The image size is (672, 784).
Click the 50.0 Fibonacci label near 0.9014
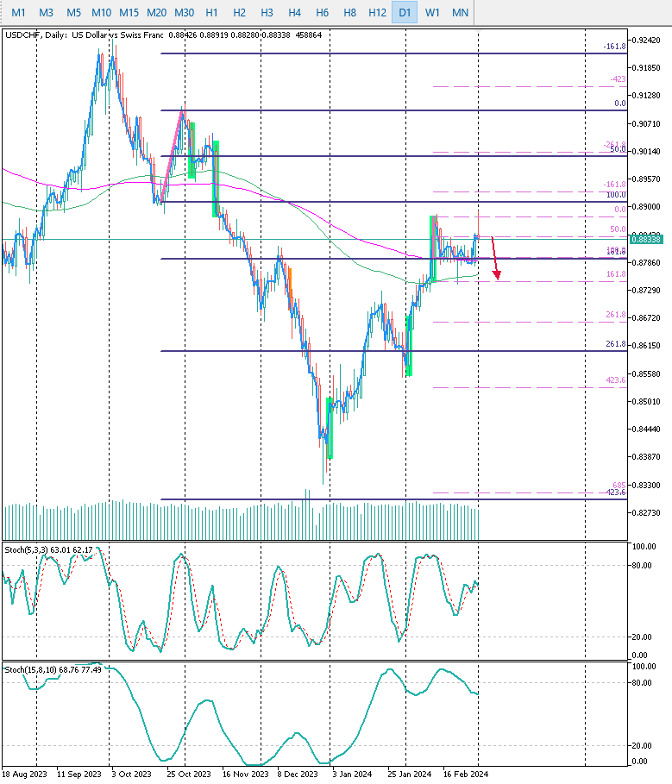pos(618,149)
